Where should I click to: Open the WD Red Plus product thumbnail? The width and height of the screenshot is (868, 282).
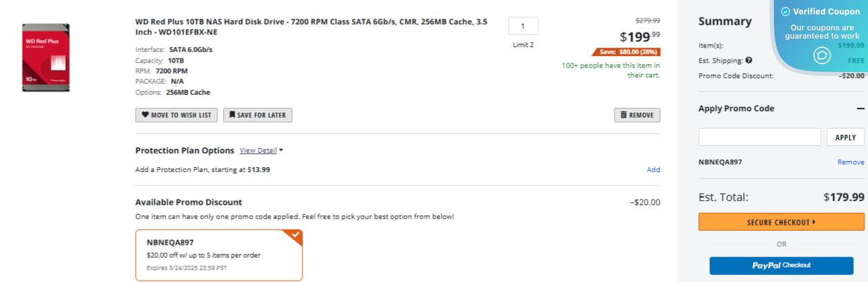tap(46, 57)
